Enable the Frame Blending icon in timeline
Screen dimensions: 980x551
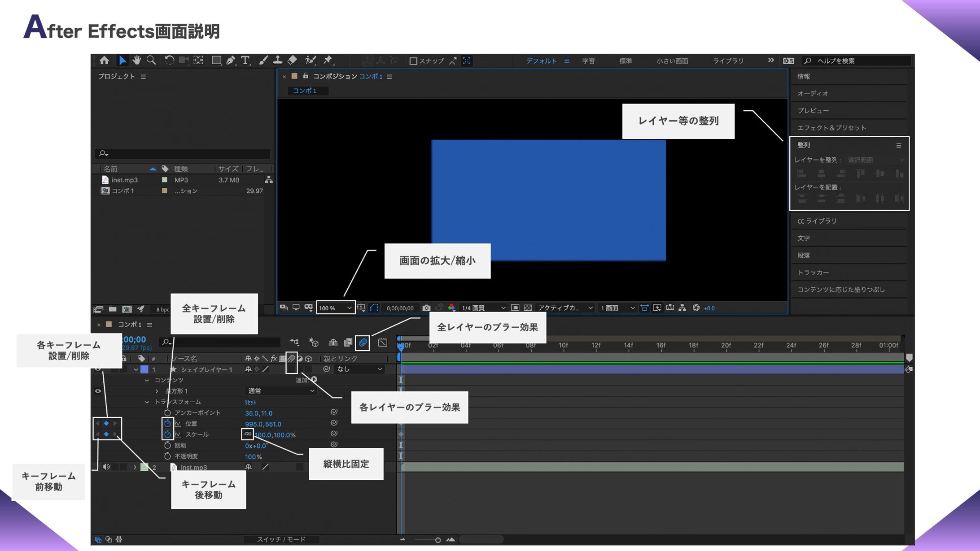[x=348, y=343]
